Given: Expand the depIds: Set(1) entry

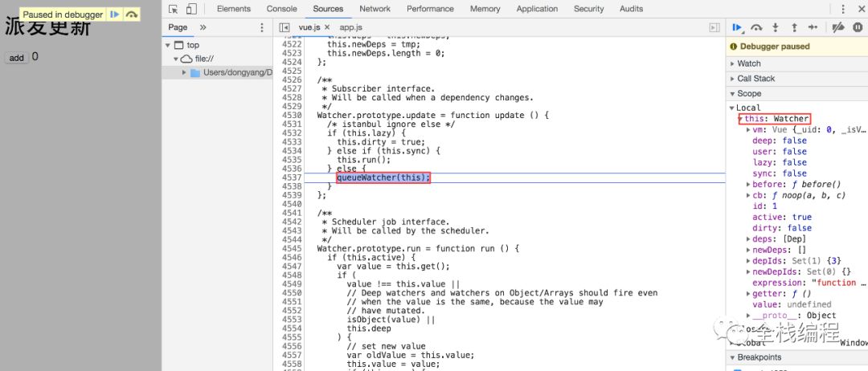Looking at the screenshot, I should pos(748,260).
